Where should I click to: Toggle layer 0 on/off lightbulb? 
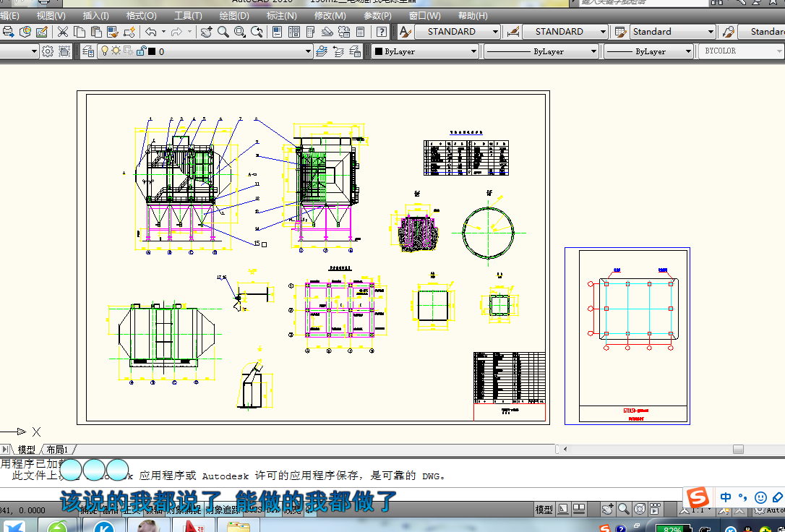pyautogui.click(x=104, y=51)
